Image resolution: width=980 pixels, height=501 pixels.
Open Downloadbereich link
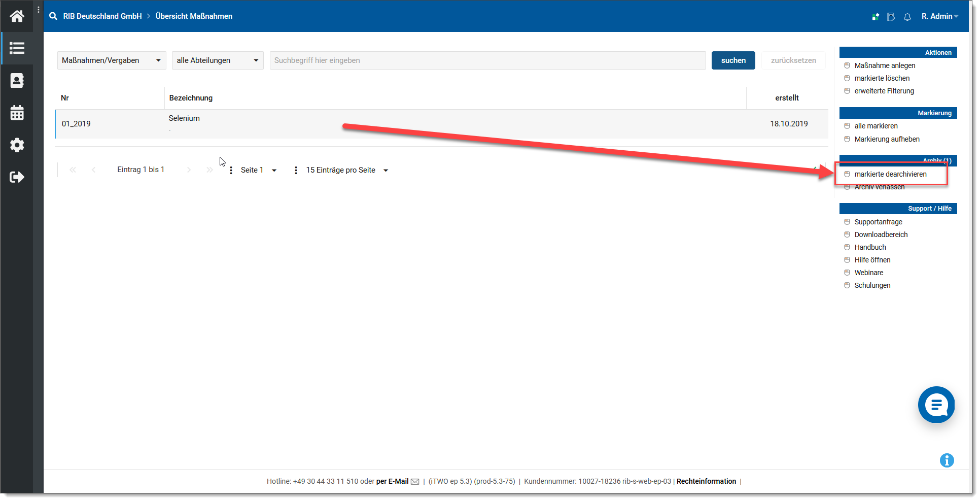(881, 235)
